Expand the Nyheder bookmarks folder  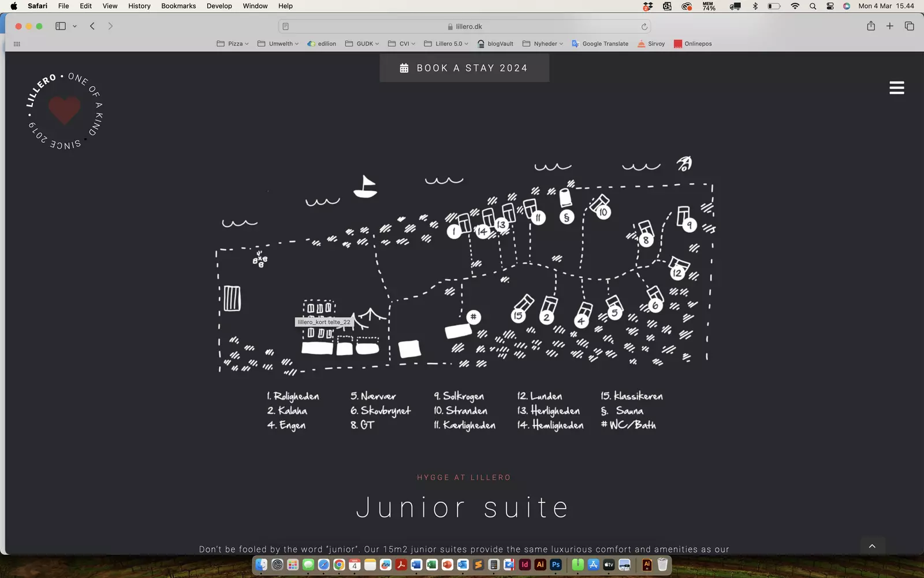(x=542, y=44)
